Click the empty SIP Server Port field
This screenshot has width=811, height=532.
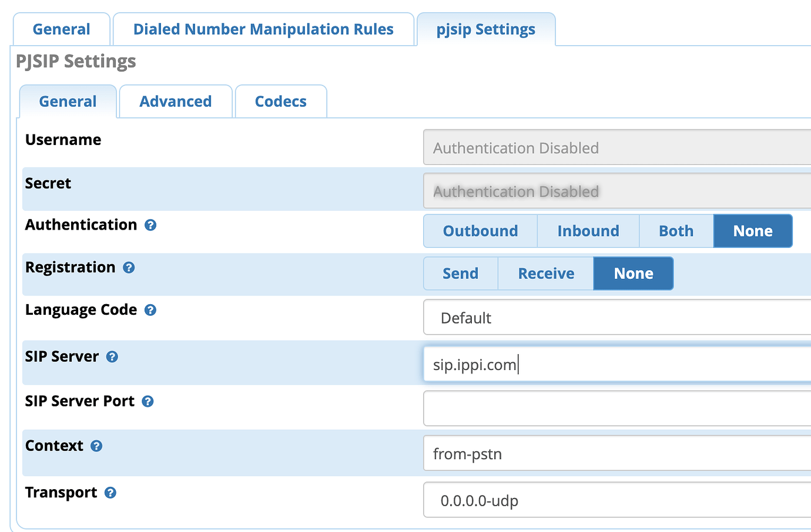point(617,409)
